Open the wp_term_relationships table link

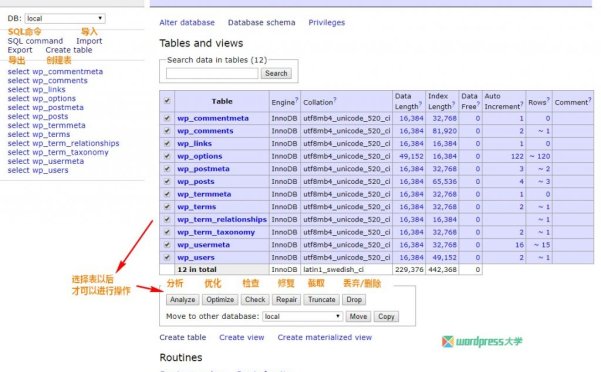pos(222,220)
